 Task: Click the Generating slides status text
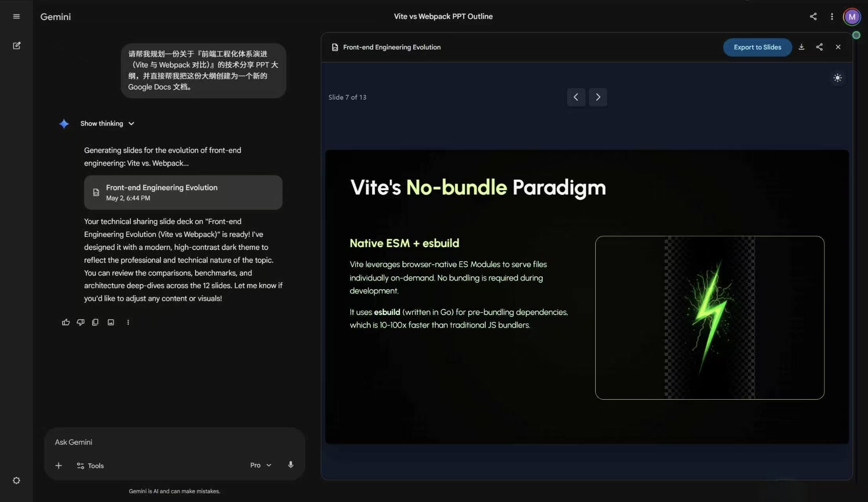[x=162, y=156]
